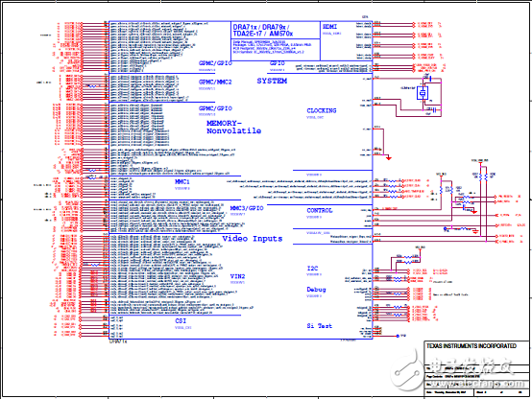Click the CSI section label

[181, 321]
